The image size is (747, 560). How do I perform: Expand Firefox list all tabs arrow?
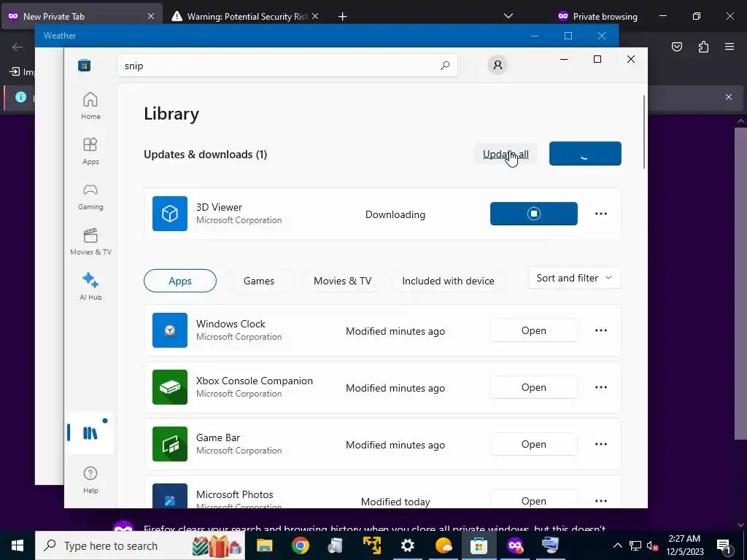click(508, 16)
